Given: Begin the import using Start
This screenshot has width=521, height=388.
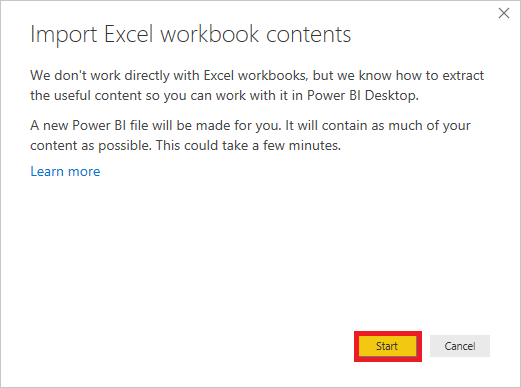Looking at the screenshot, I should (x=388, y=346).
